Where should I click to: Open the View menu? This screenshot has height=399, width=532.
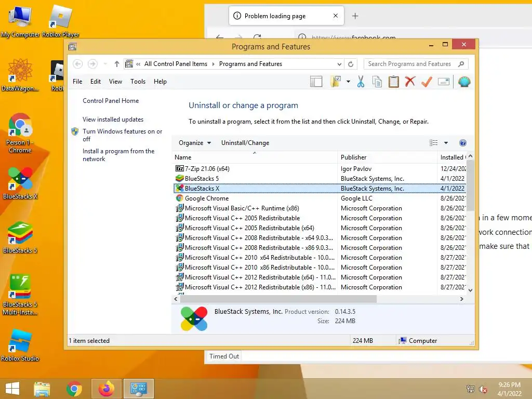(115, 82)
